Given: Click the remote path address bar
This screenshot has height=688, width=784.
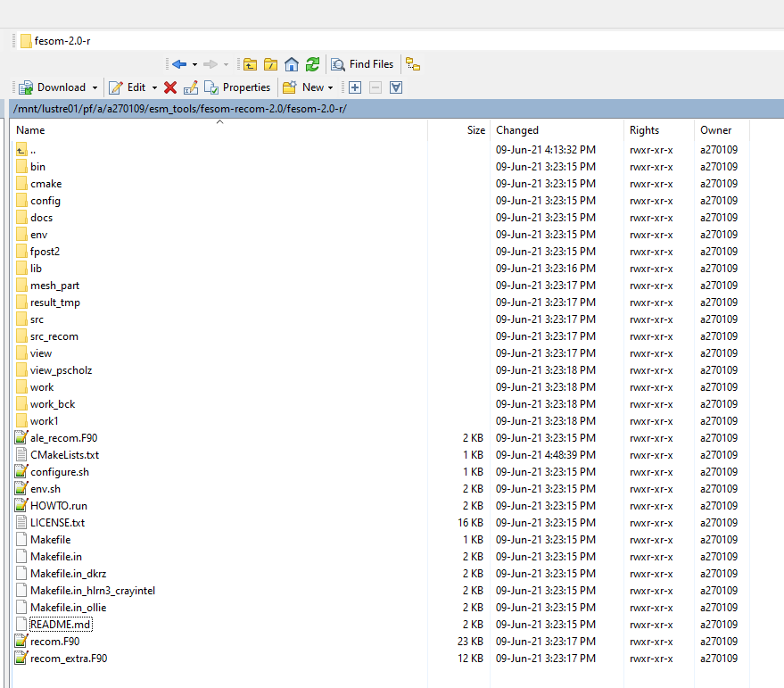Looking at the screenshot, I should (x=268, y=107).
